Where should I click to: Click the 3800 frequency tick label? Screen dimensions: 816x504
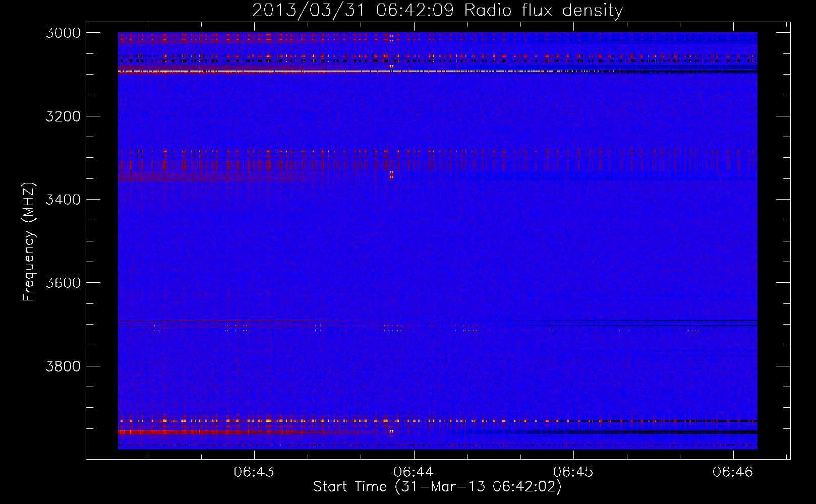pyautogui.click(x=63, y=366)
